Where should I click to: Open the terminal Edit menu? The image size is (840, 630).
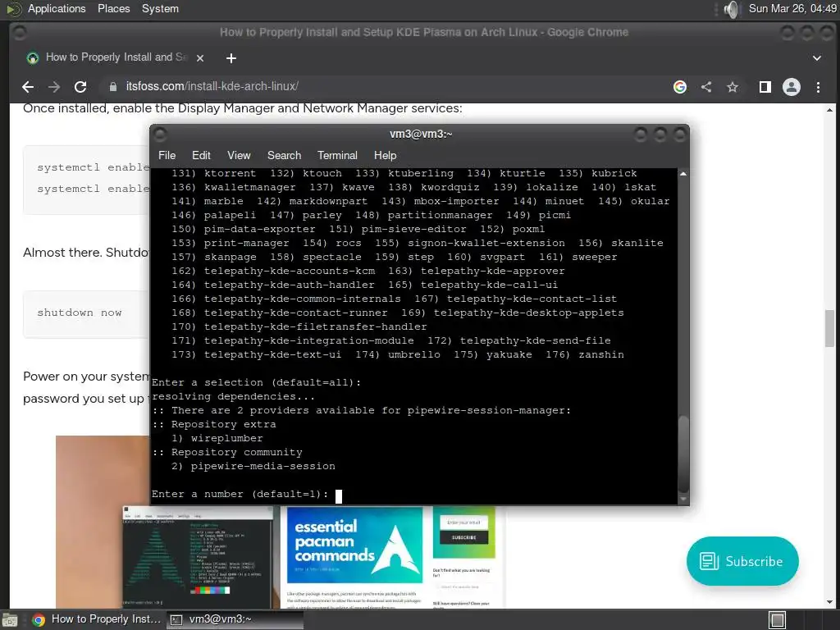coord(201,155)
